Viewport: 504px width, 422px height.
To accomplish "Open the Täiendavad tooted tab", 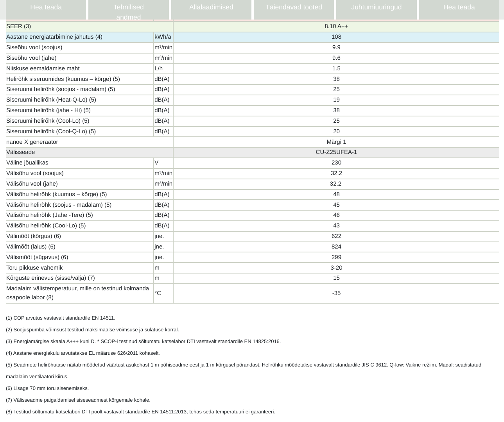I will [x=294, y=7].
